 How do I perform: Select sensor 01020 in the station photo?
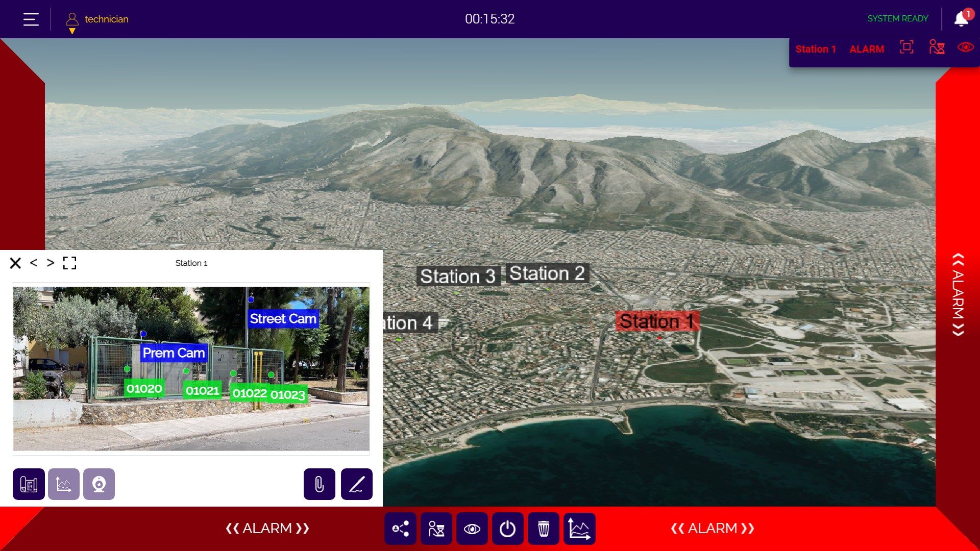tap(144, 389)
